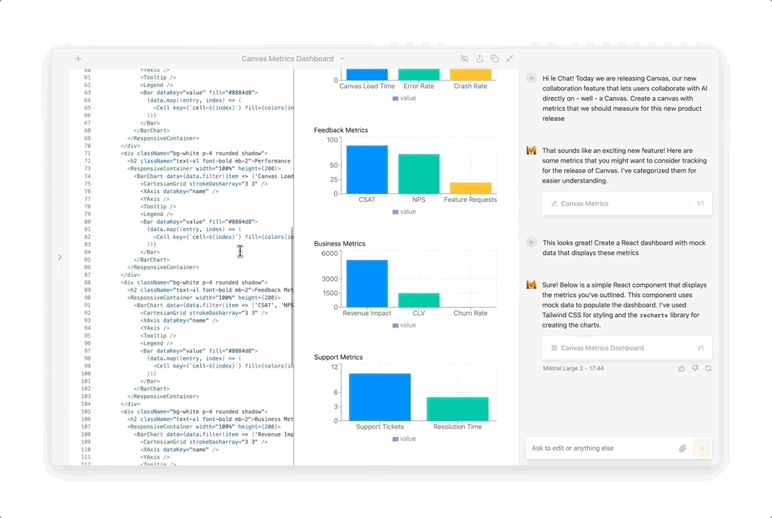This screenshot has height=518, width=772.
Task: Click the share canvas icon
Action: 479,59
